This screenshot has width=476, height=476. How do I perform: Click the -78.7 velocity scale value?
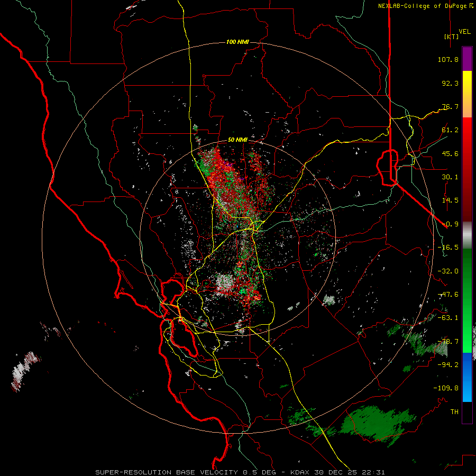pos(448,342)
